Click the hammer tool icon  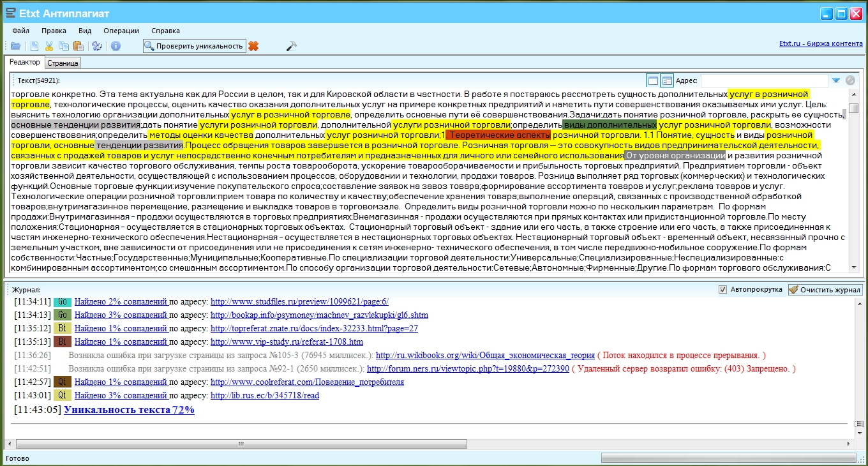[x=292, y=46]
